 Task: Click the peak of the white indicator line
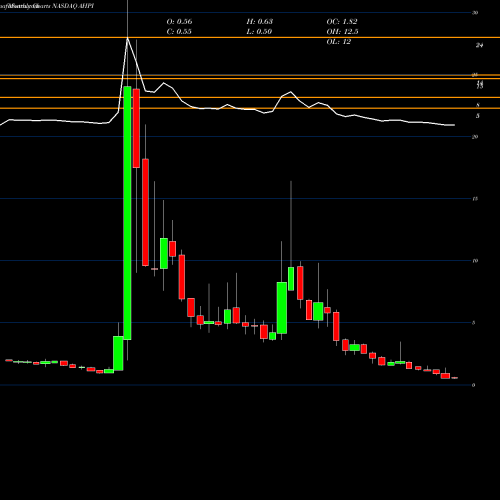tap(127, 39)
